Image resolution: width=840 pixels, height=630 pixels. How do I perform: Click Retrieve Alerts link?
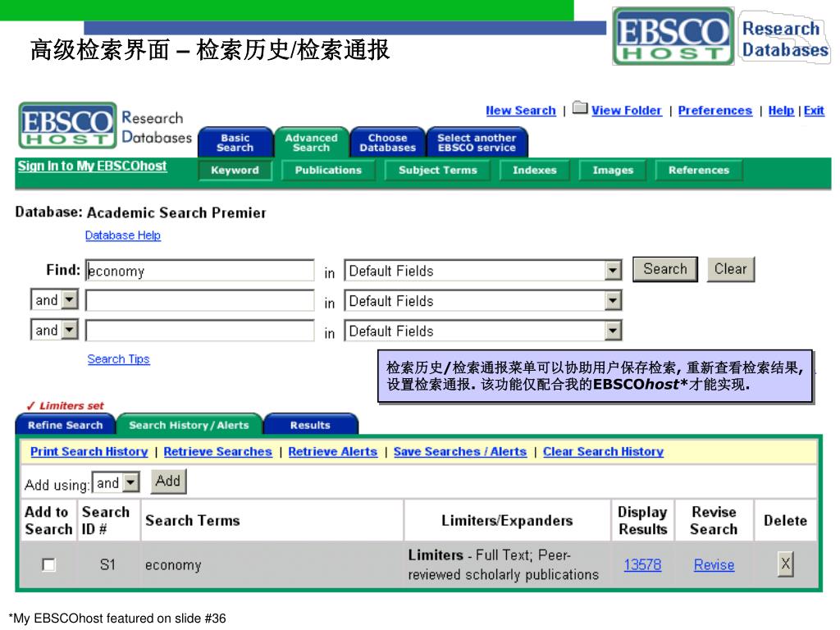pos(333,452)
